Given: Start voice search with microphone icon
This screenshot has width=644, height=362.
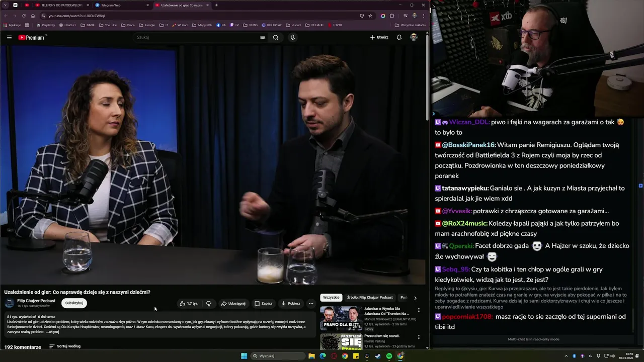Looking at the screenshot, I should (293, 37).
